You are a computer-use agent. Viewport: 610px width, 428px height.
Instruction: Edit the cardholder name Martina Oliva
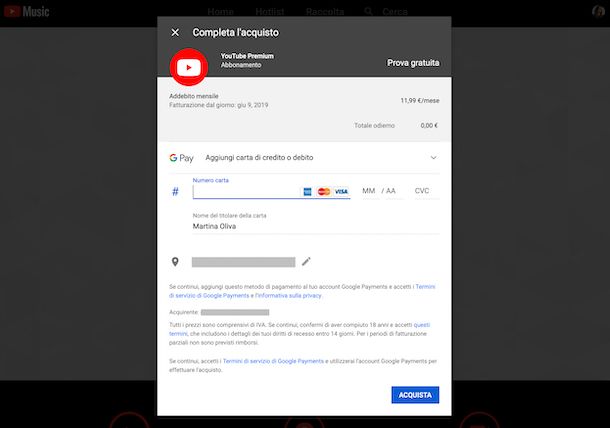(x=316, y=226)
